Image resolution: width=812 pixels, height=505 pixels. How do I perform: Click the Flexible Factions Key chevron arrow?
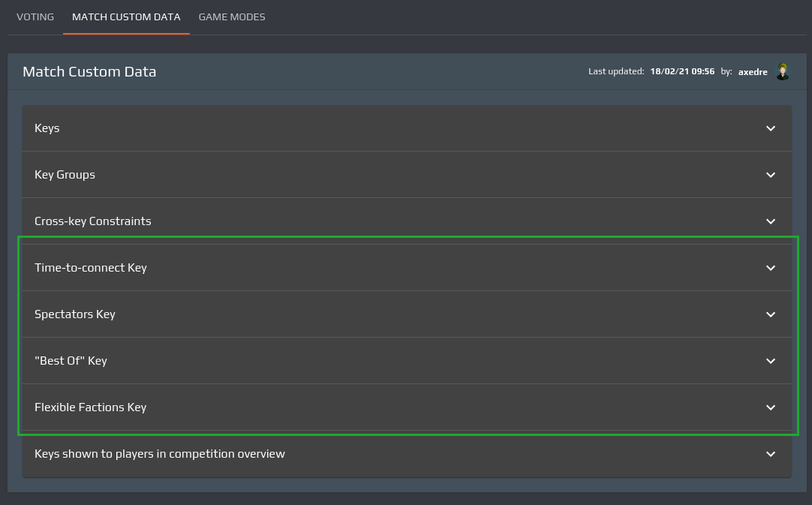point(771,407)
